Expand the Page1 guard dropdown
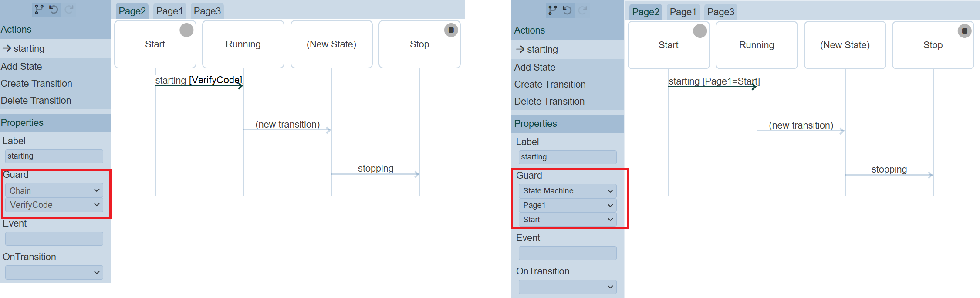Viewport: 980px width, 298px height. coord(568,205)
